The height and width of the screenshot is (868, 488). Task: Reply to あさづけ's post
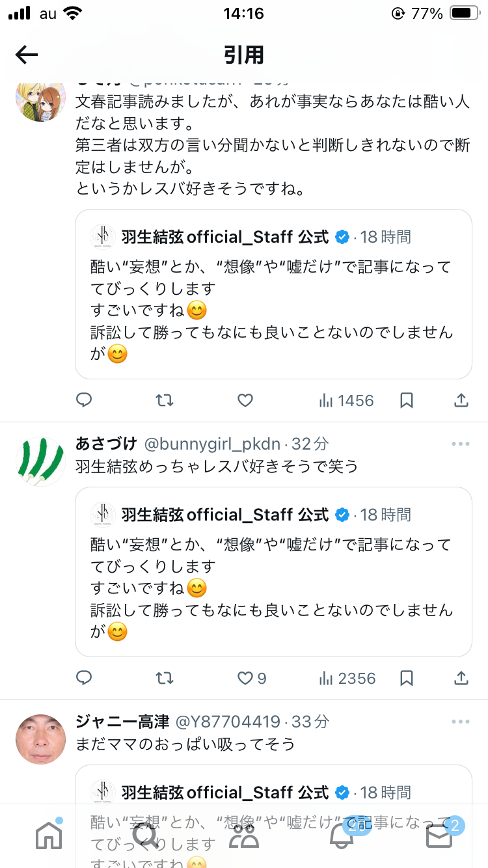[x=84, y=678]
